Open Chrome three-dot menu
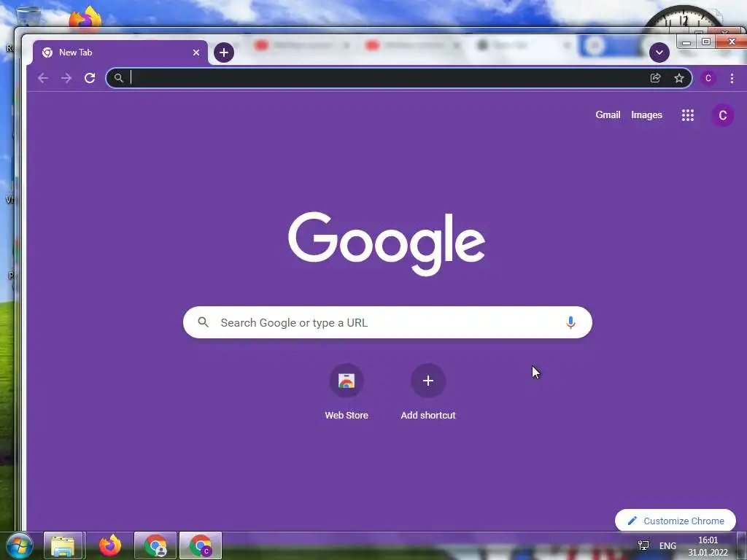The width and height of the screenshot is (747, 560). click(x=732, y=78)
